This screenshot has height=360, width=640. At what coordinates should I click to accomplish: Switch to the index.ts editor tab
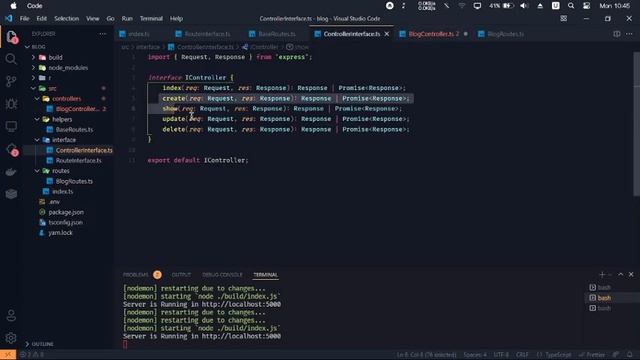pos(139,34)
